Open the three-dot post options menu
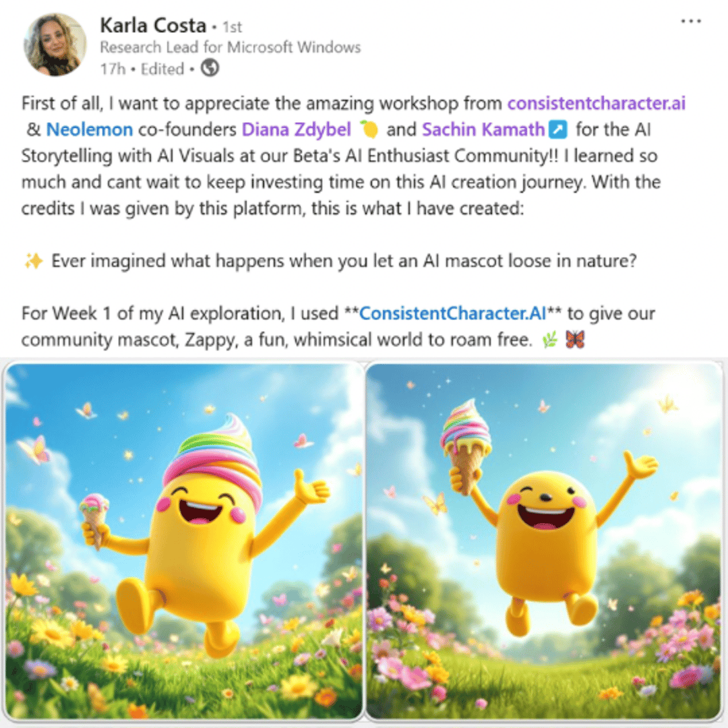This screenshot has height=728, width=728. pyautogui.click(x=691, y=22)
